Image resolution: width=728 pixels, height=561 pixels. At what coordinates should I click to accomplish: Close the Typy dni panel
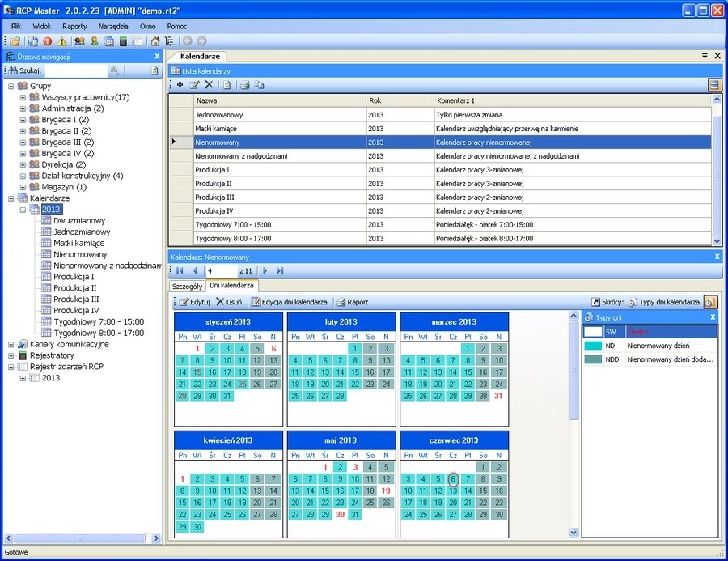(713, 317)
